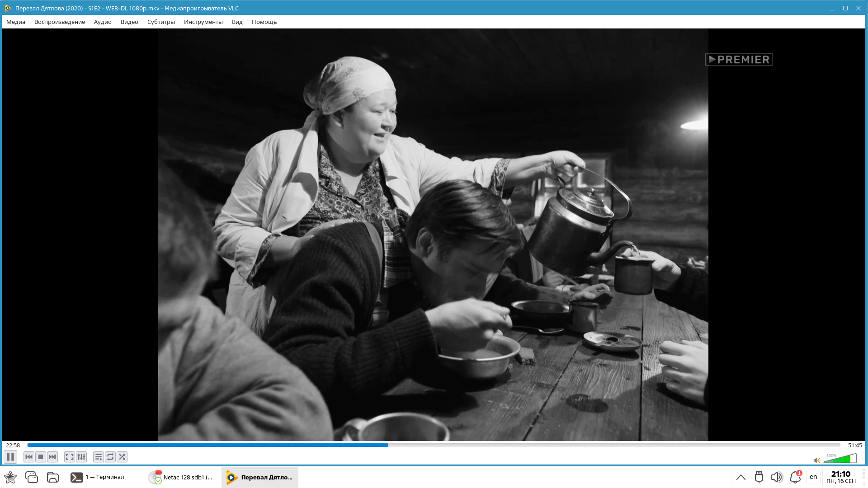Image resolution: width=868 pixels, height=488 pixels.
Task: Switch to the Терминал taskbar window
Action: point(97,477)
